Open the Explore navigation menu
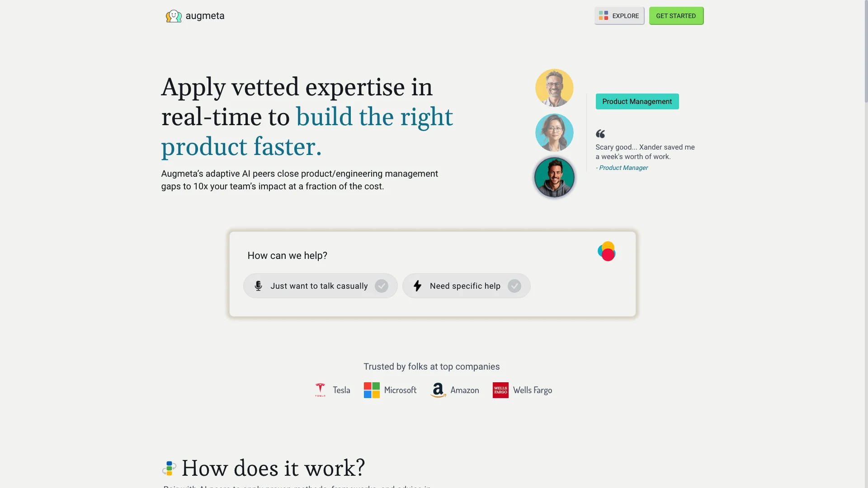The width and height of the screenshot is (868, 488). (x=618, y=15)
